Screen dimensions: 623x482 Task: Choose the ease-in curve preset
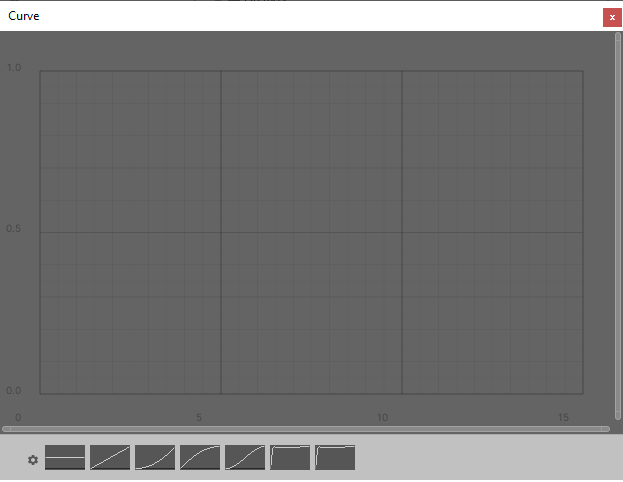[155, 457]
